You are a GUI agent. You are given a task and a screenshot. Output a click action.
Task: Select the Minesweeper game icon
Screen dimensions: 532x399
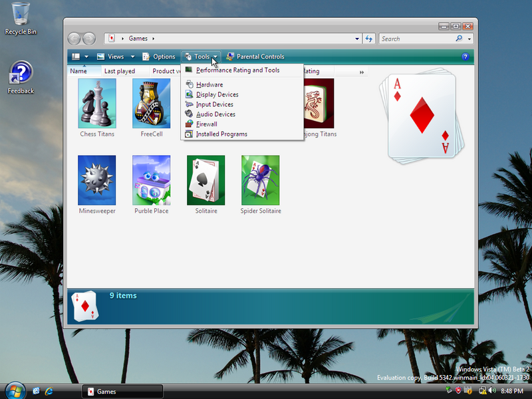pos(96,180)
